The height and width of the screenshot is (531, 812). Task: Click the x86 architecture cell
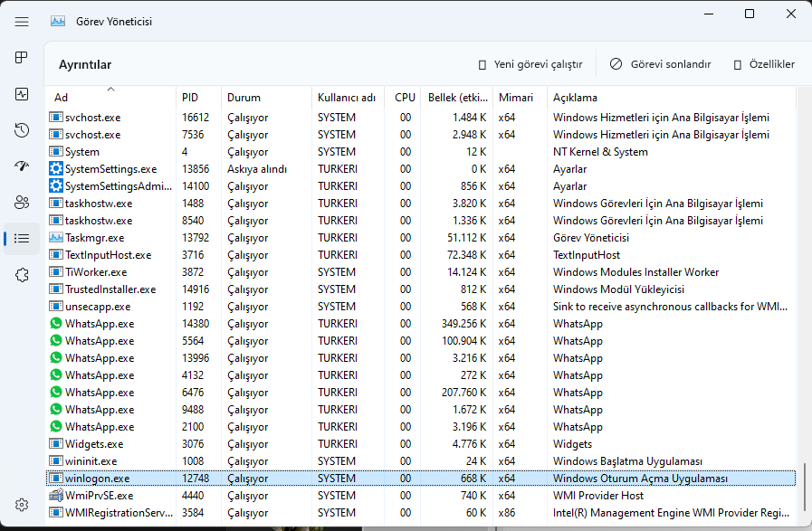coord(506,513)
